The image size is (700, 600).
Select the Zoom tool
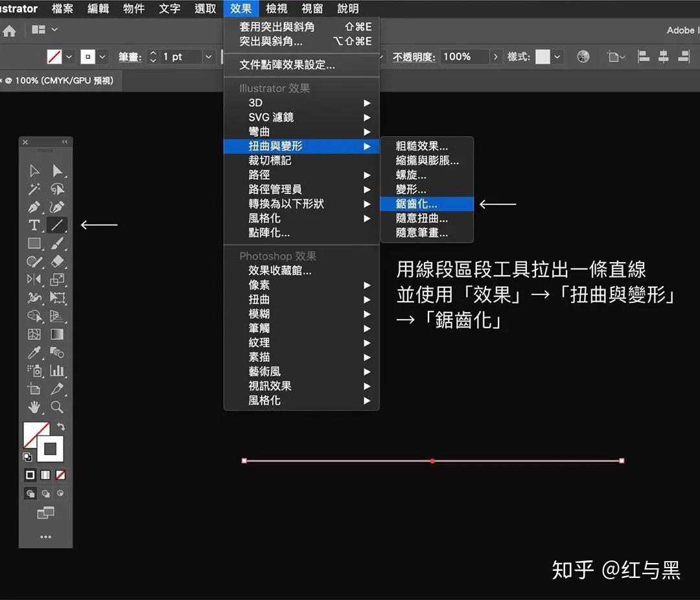(57, 407)
